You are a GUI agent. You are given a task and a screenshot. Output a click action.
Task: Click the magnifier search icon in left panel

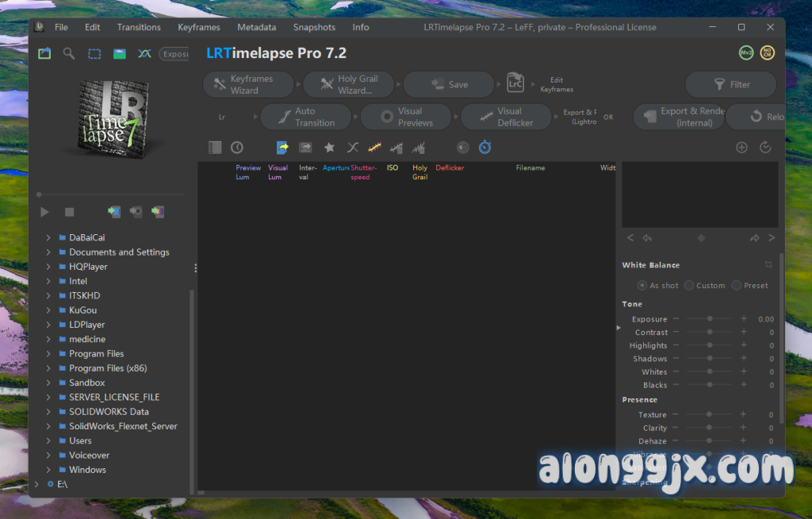(x=69, y=54)
